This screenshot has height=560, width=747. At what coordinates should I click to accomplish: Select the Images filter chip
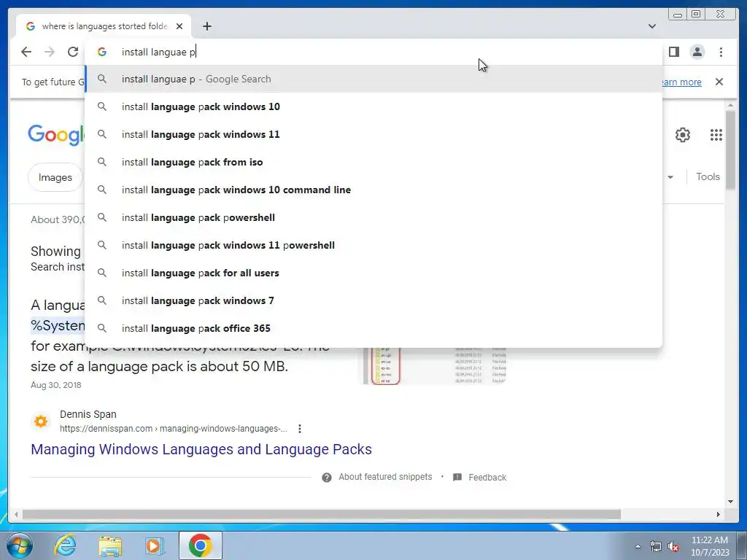click(x=55, y=177)
